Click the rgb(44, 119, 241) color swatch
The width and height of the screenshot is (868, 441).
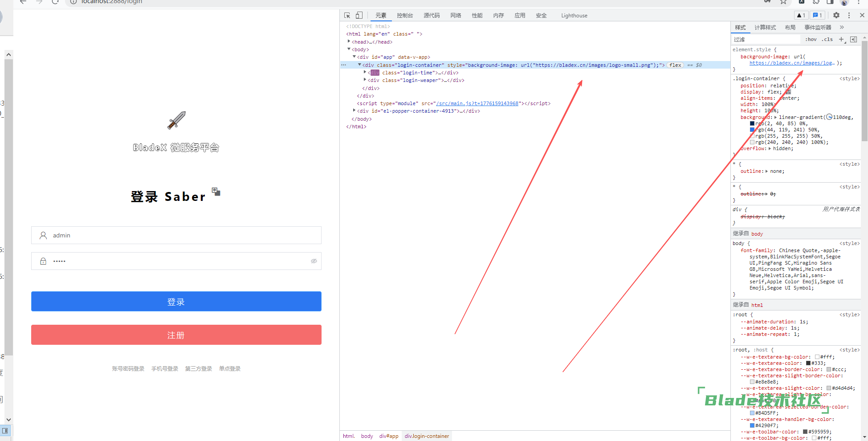click(x=752, y=130)
